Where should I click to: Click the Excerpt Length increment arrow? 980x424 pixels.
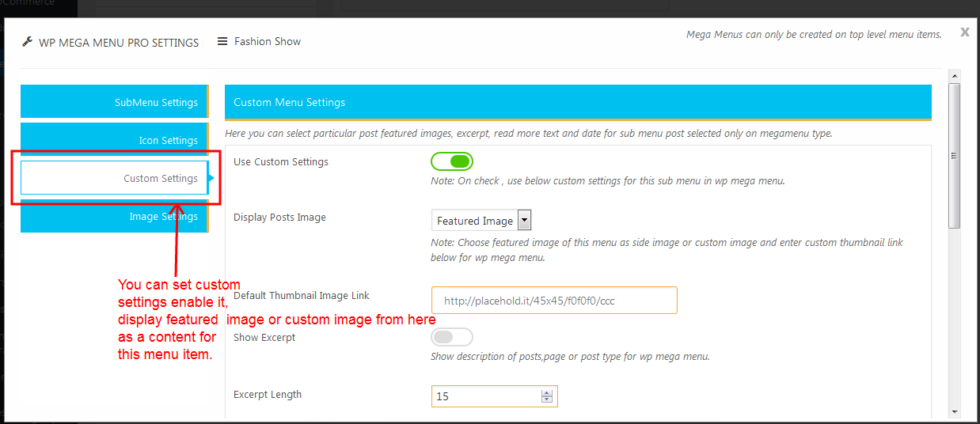[x=546, y=392]
